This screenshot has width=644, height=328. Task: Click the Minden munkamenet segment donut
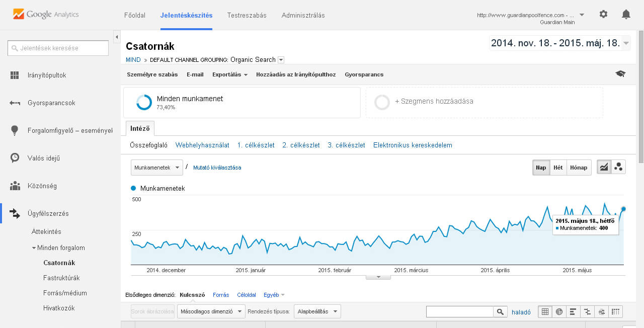click(144, 103)
